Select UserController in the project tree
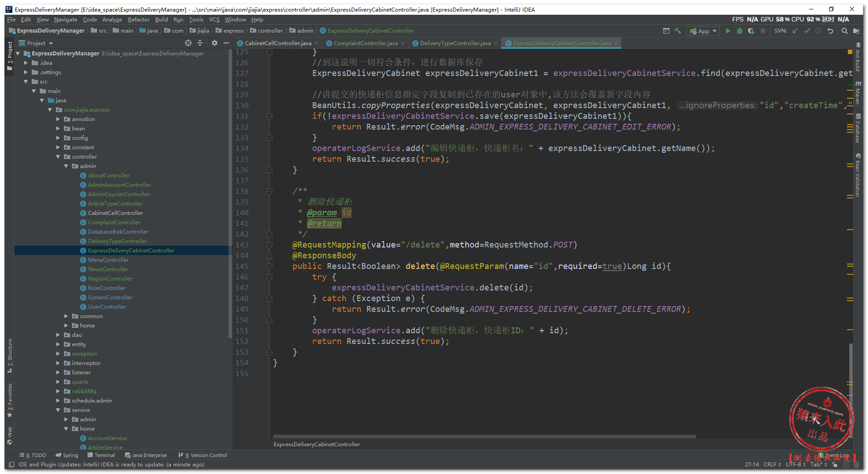The width and height of the screenshot is (868, 474). point(107,307)
